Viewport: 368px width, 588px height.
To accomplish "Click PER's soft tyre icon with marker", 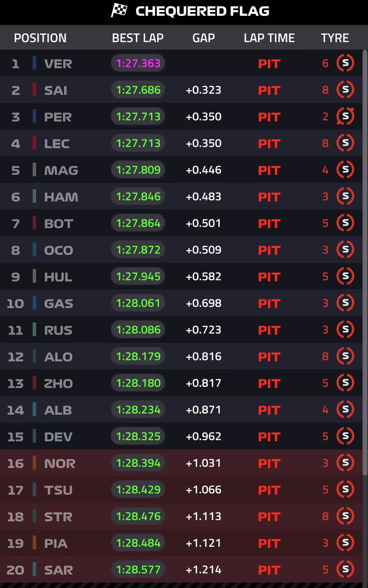I will tap(345, 116).
